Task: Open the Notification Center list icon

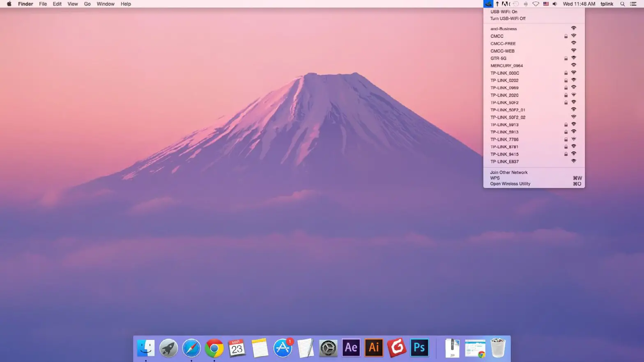Action: click(x=633, y=4)
